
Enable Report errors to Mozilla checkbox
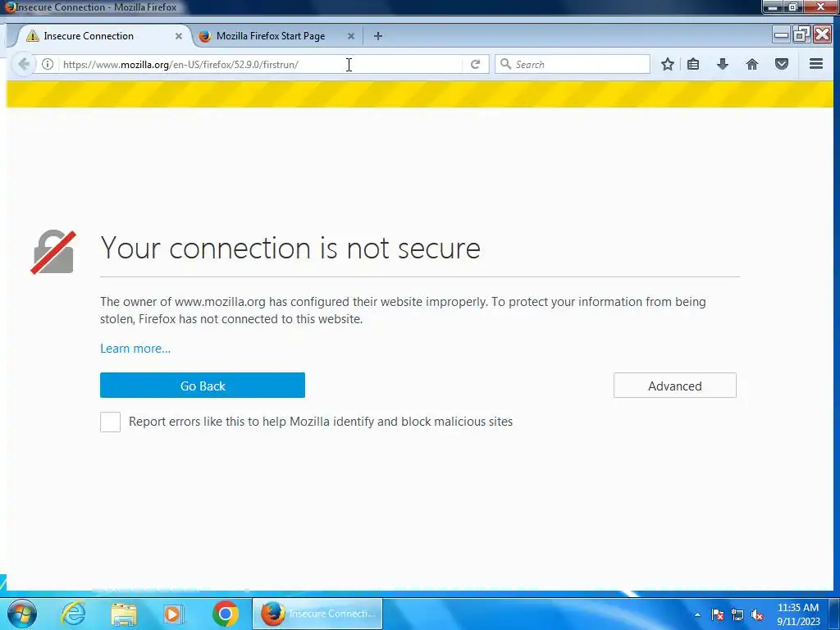111,422
